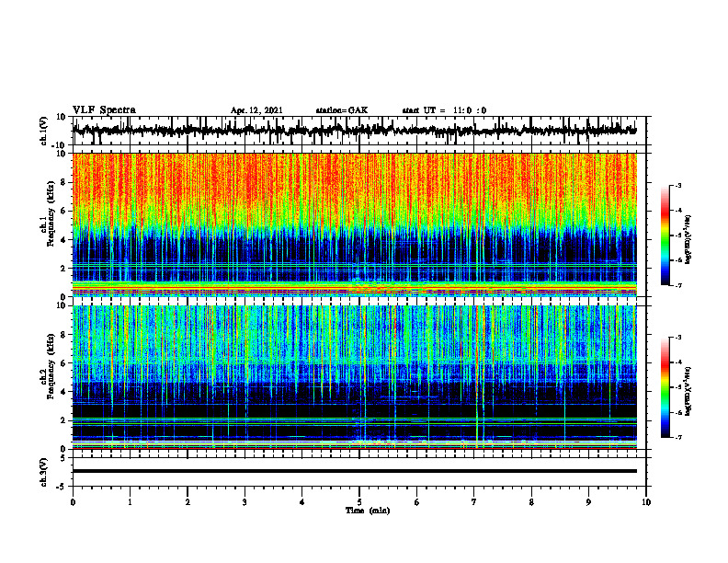This screenshot has height=563, width=728.
Task: Select the "start UT = 11: 0 : 0" text
Action: pyautogui.click(x=444, y=110)
